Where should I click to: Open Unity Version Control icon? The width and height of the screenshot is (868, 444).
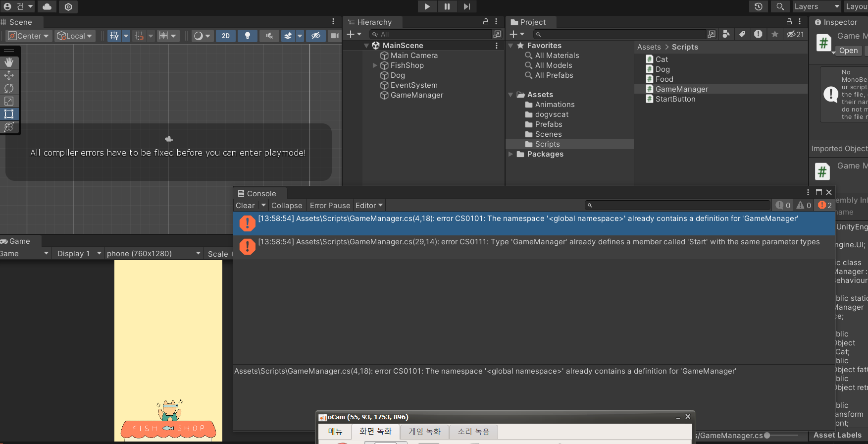coord(68,6)
